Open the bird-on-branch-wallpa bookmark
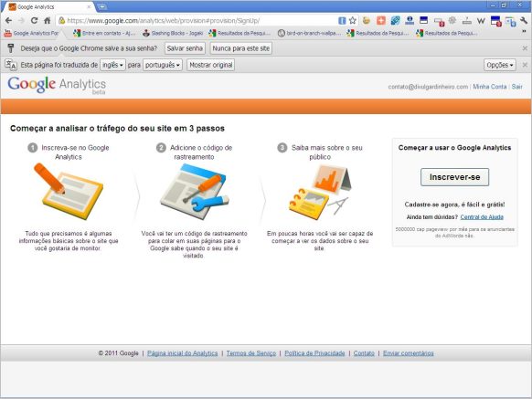 309,33
